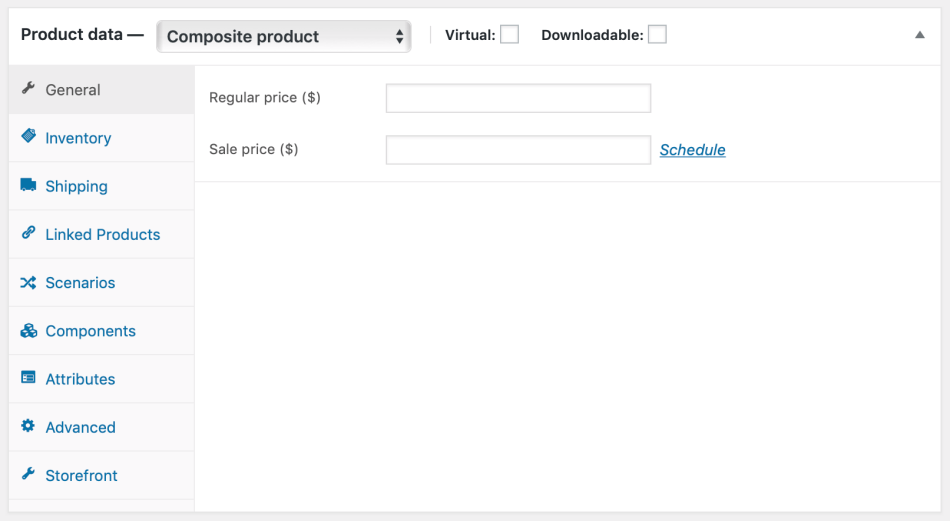
Task: Click the Attributes list icon
Action: [x=28, y=378]
